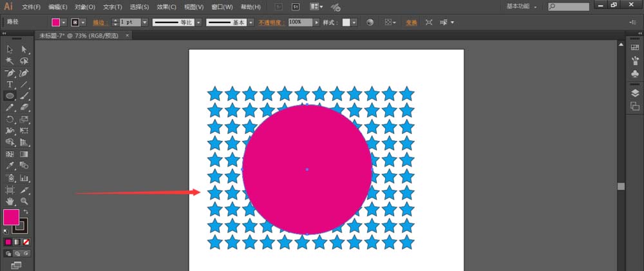This screenshot has height=271, width=644.
Task: Select the Pencil tool
Action: click(x=10, y=107)
